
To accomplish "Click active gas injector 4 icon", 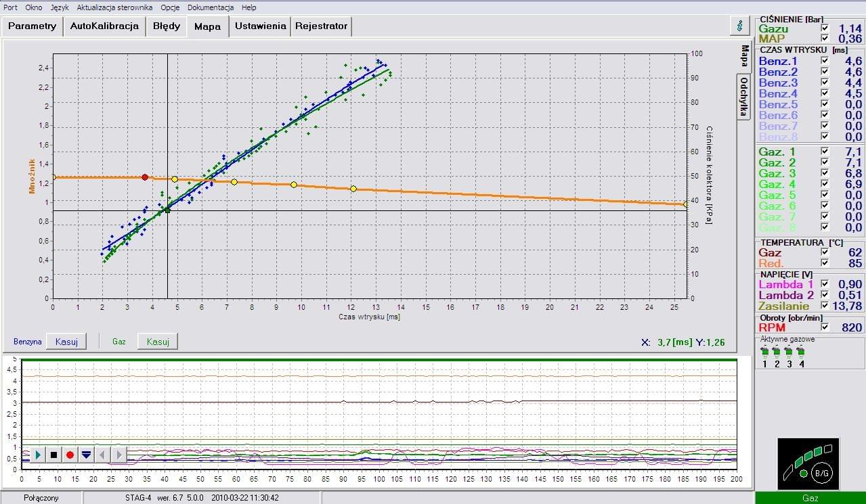I will (801, 351).
